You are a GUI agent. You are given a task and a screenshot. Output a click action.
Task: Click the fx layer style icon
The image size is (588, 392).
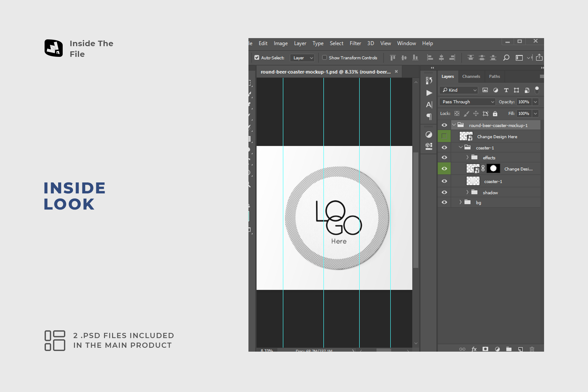[474, 349]
